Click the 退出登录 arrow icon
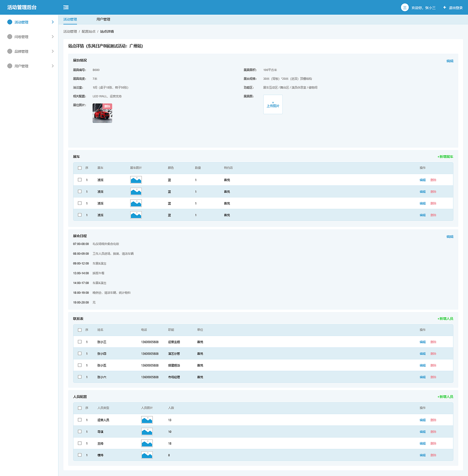 click(x=445, y=7)
